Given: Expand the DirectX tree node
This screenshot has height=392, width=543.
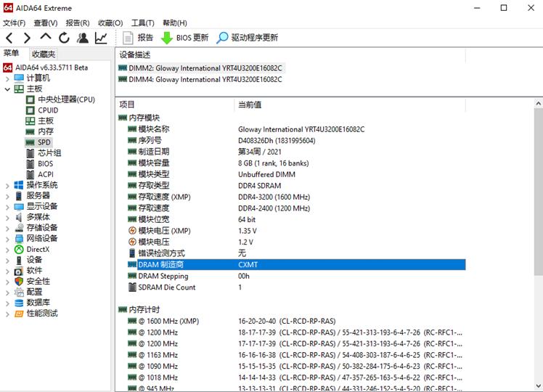Looking at the screenshot, I should pyautogui.click(x=7, y=250).
